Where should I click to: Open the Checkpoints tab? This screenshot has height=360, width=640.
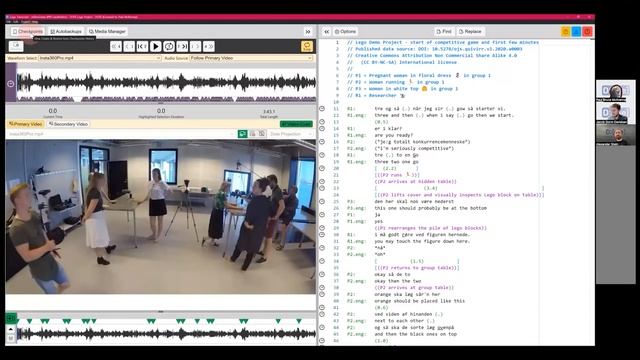tap(27, 31)
